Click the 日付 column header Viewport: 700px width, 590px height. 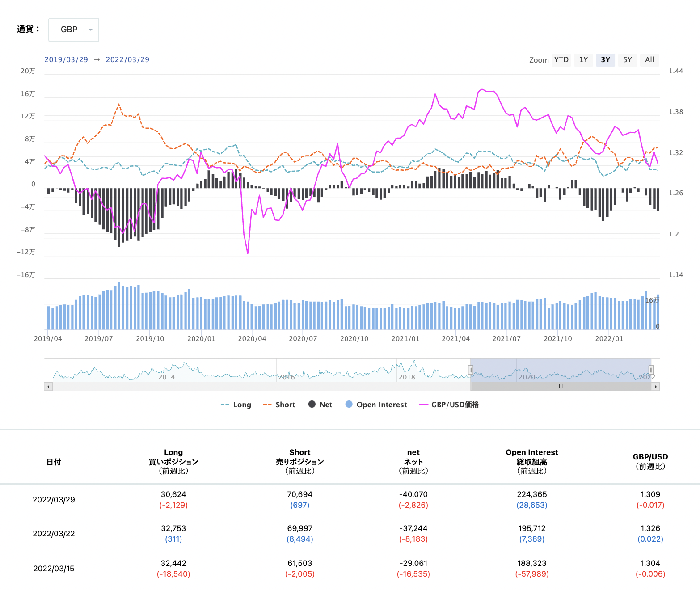[54, 462]
